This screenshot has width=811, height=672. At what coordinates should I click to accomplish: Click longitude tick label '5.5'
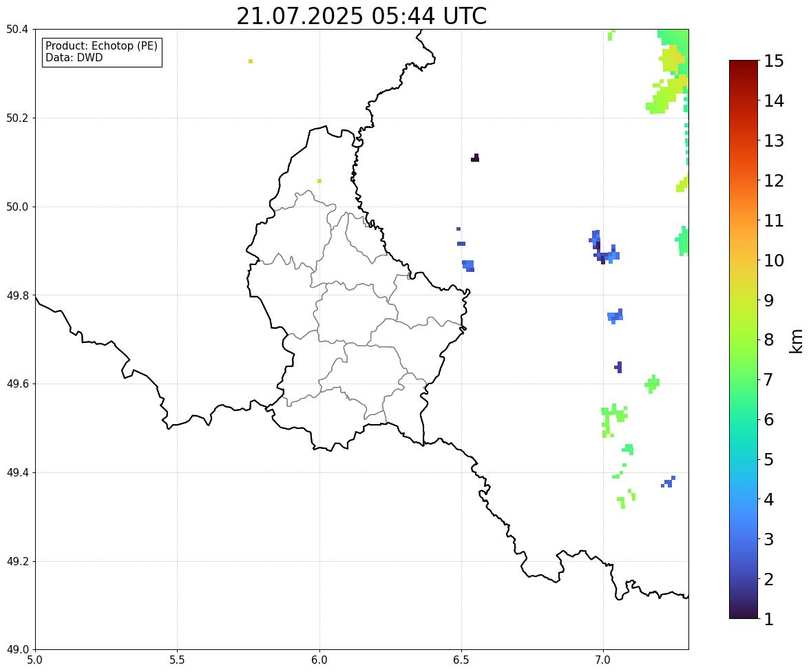(177, 660)
